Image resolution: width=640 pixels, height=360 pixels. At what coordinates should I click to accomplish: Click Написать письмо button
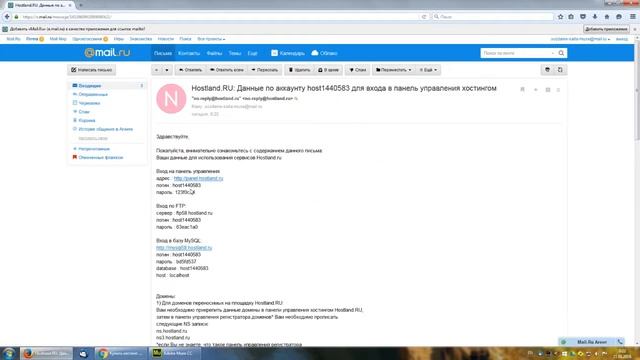tap(92, 70)
